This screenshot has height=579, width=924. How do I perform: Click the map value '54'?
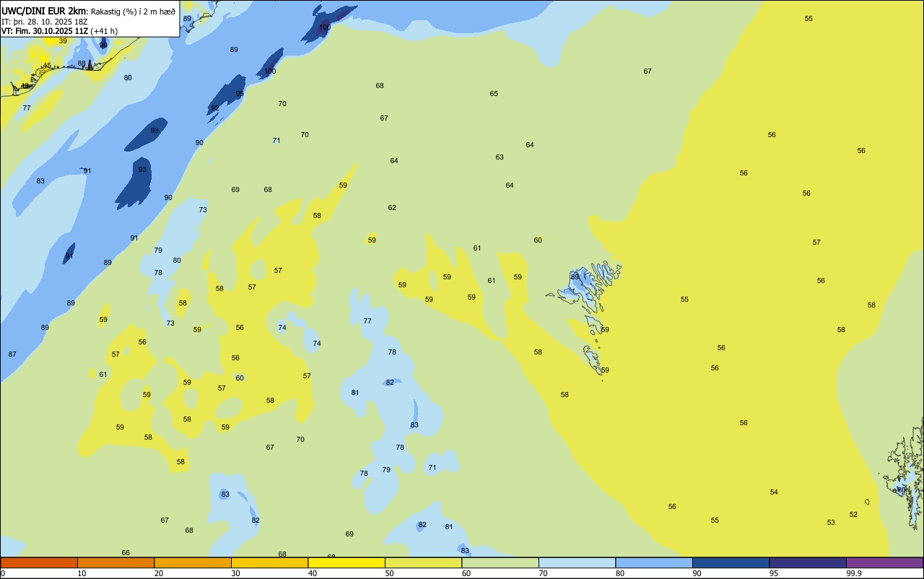click(774, 492)
